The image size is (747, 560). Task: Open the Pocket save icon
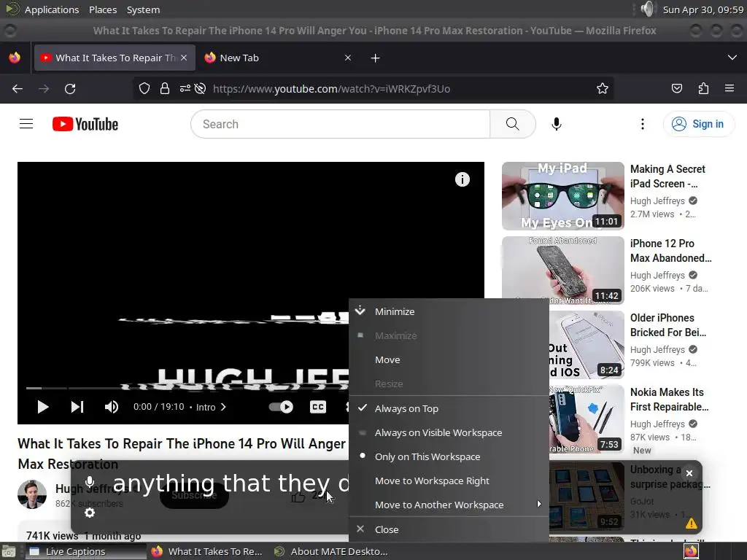(x=677, y=88)
